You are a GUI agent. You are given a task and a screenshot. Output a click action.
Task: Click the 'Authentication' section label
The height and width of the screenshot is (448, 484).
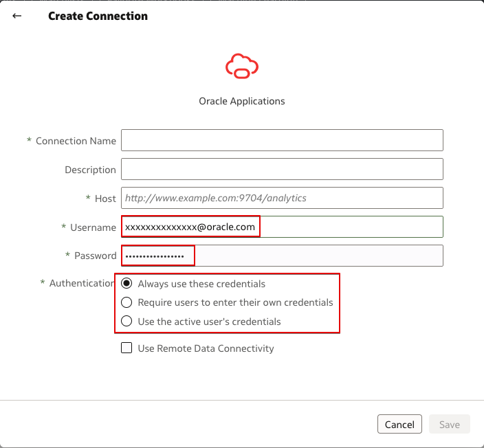(x=81, y=283)
